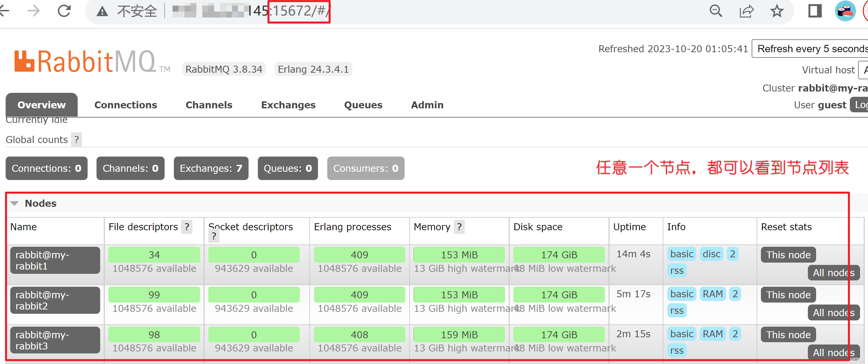Screen dimensions: 868x364
Task: Click the 174 GiB disk bar for rabbit1
Action: [559, 255]
